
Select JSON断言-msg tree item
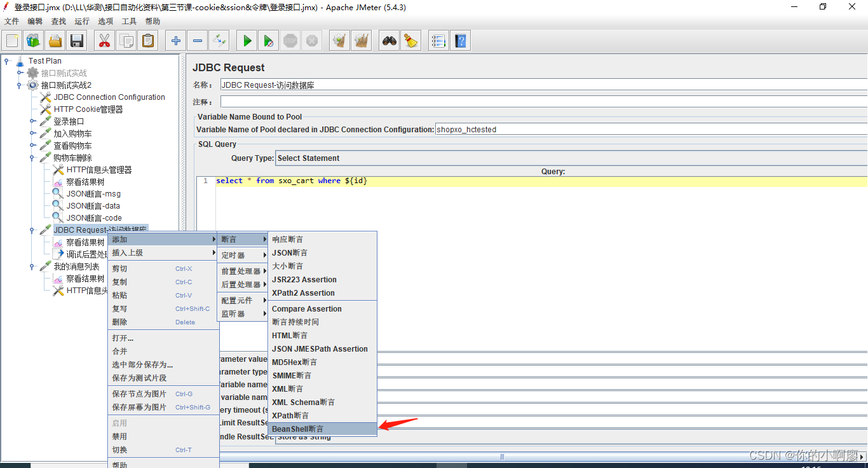tap(93, 194)
